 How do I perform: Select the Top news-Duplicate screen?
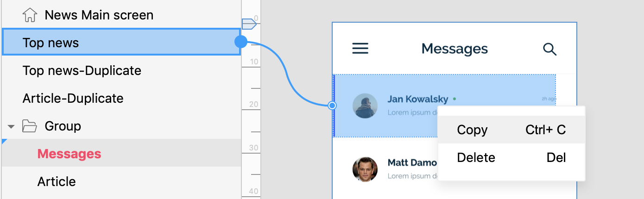121,70
